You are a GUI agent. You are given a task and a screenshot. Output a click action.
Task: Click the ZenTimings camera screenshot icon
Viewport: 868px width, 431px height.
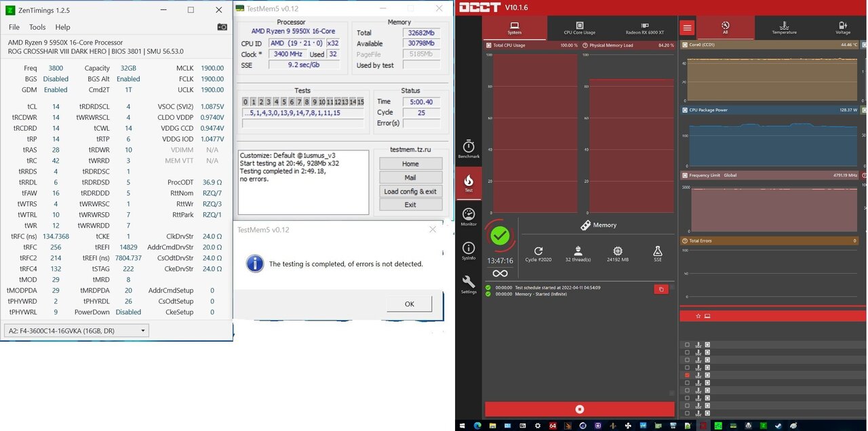click(222, 27)
